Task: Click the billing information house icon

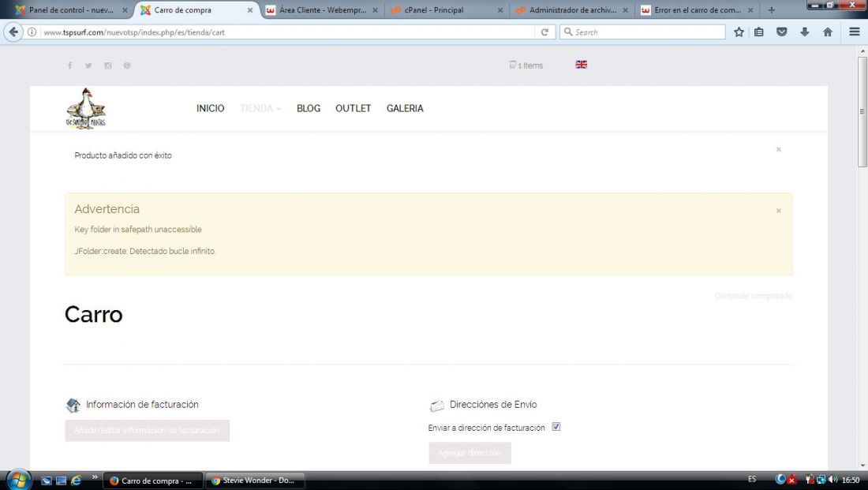Action: (73, 406)
